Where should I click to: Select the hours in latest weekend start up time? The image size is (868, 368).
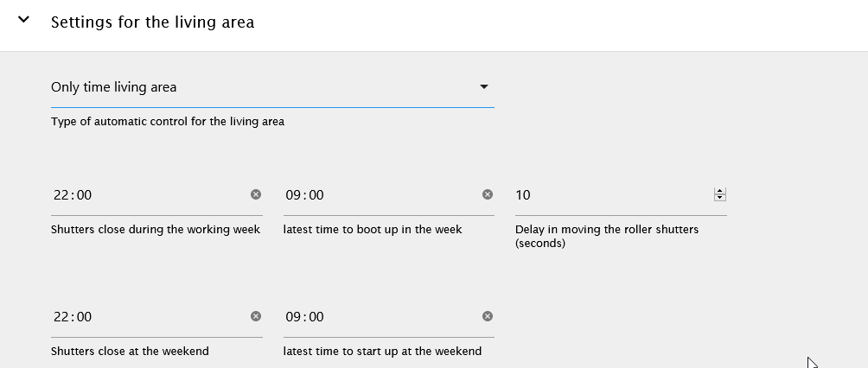point(293,317)
